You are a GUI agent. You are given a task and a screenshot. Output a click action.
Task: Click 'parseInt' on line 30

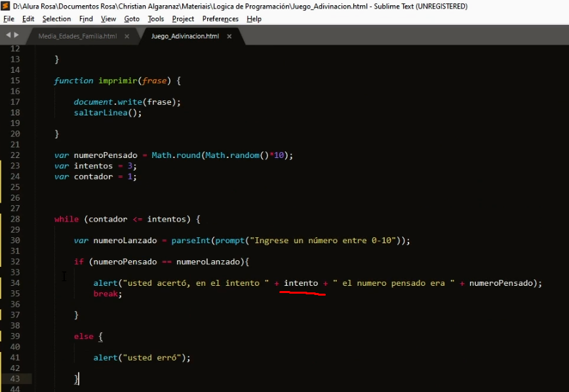point(191,241)
